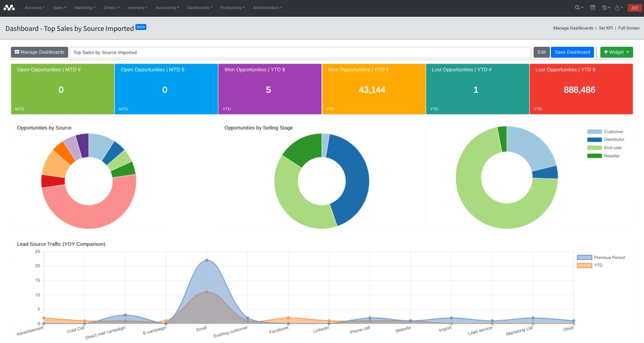This screenshot has height=343, width=644.
Task: Open the Sales menu
Action: click(60, 8)
